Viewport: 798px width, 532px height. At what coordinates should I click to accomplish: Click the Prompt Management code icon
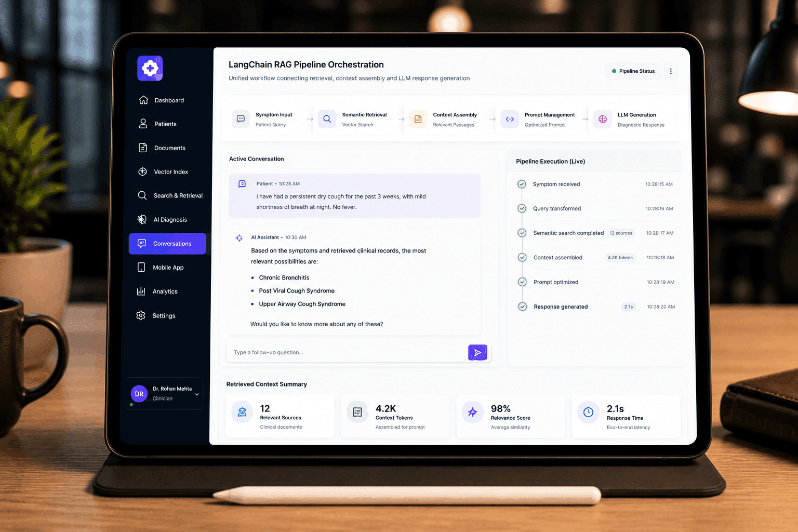pyautogui.click(x=510, y=119)
